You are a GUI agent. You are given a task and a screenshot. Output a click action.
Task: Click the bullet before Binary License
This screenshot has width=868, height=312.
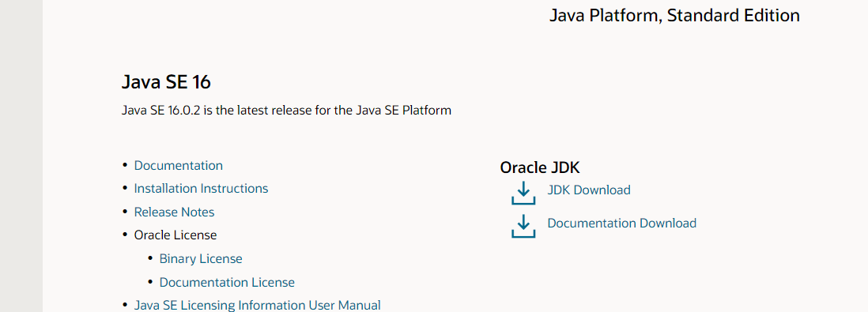[150, 258]
